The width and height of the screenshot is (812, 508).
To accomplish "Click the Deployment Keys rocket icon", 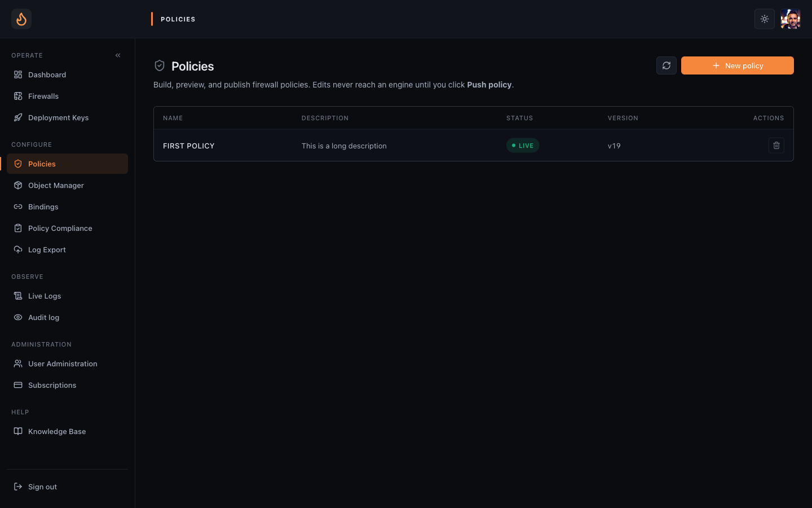I will pyautogui.click(x=18, y=117).
